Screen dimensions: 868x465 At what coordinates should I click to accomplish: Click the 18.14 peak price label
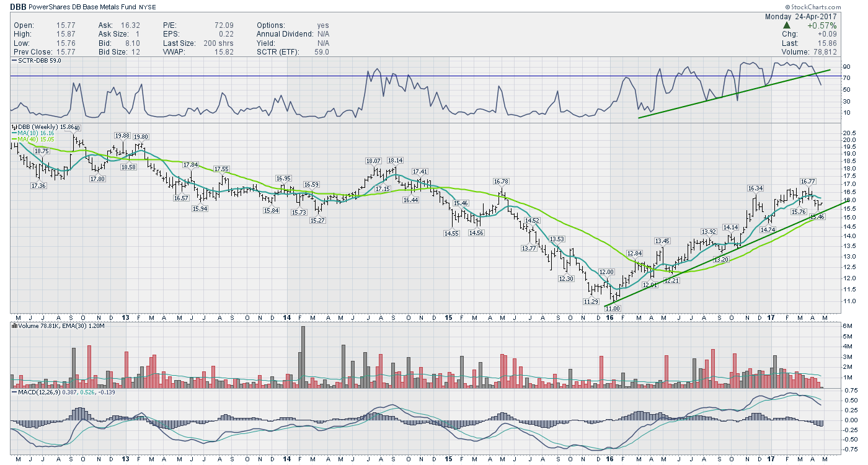pyautogui.click(x=396, y=161)
